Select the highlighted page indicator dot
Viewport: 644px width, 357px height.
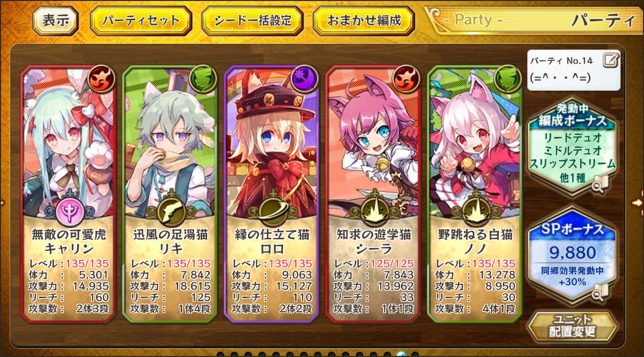point(401,355)
